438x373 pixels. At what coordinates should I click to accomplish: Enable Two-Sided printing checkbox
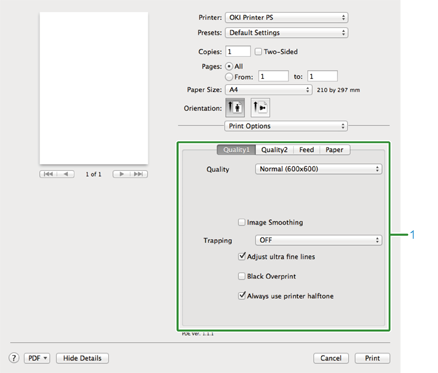[258, 52]
